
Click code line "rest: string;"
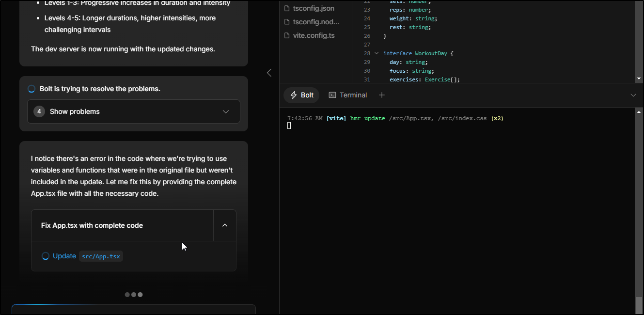coord(410,27)
